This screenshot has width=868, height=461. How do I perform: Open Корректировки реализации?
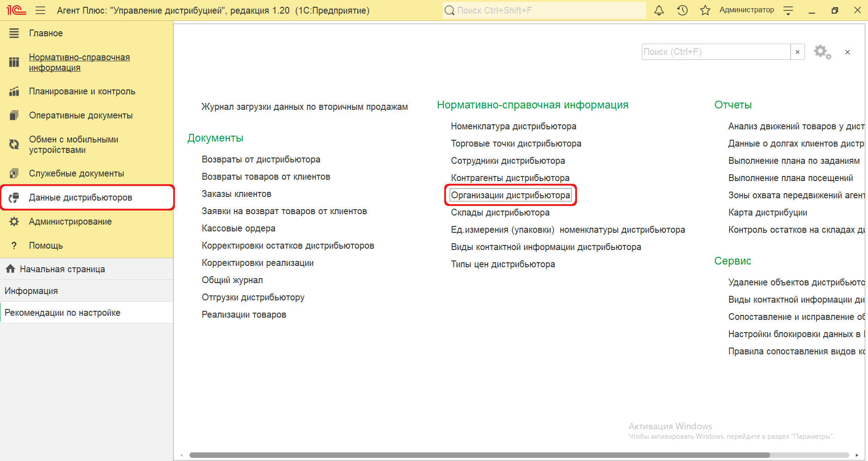point(257,263)
